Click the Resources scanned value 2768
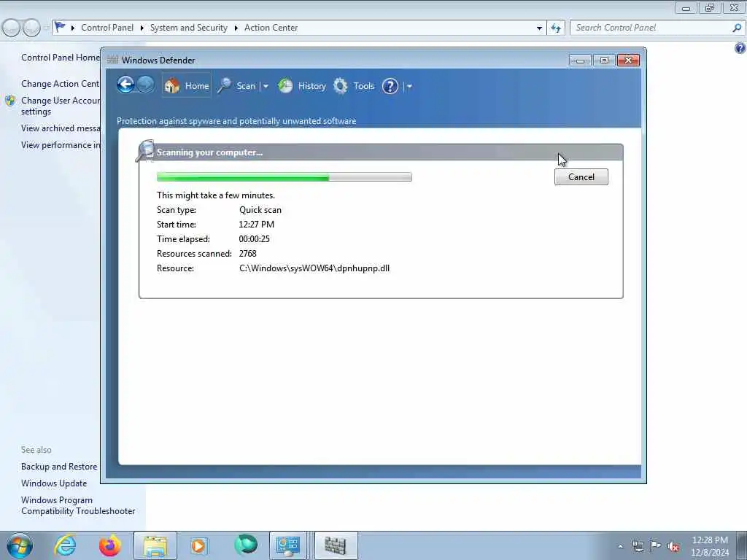This screenshot has height=560, width=747. coord(248,253)
